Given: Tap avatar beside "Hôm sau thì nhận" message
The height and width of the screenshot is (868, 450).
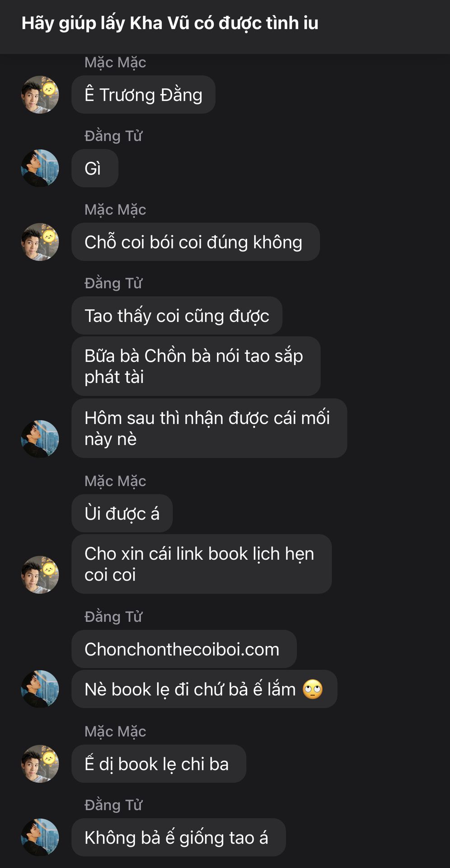Looking at the screenshot, I should pos(40,439).
